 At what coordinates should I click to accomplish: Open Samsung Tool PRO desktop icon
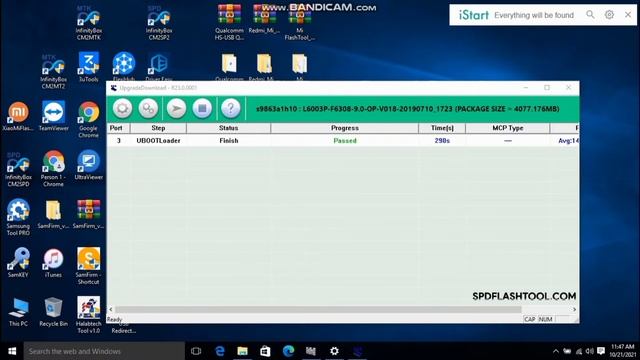18,218
